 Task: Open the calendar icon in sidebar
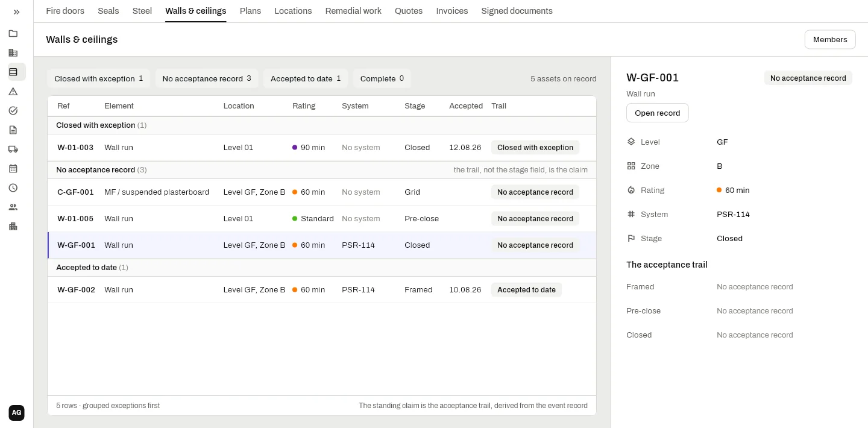point(13,169)
